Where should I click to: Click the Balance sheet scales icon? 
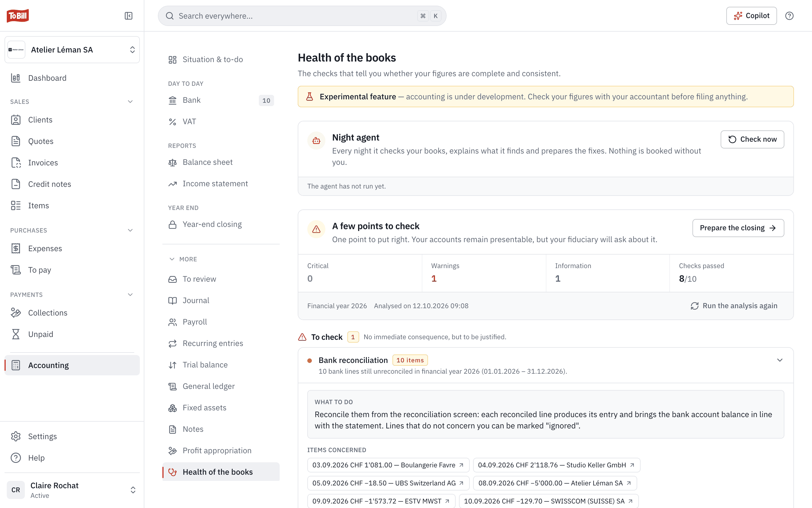pyautogui.click(x=173, y=162)
